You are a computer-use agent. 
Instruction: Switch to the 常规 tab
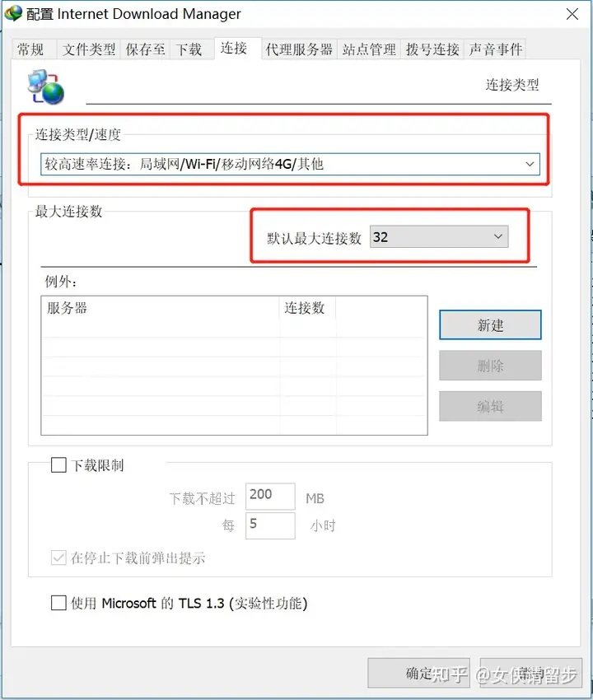(x=31, y=49)
